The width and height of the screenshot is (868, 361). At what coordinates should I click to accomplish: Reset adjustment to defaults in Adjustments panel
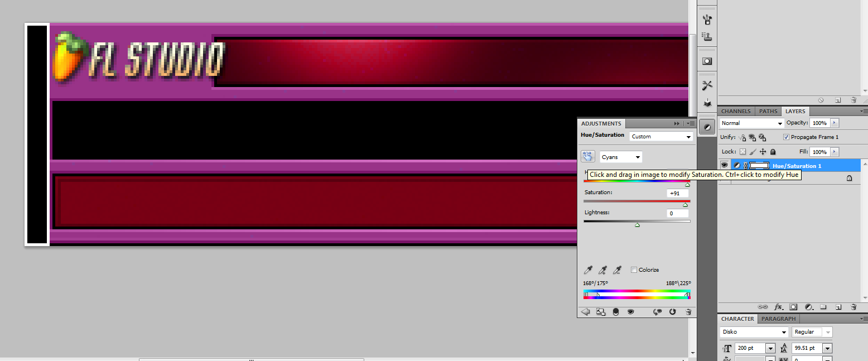coord(673,312)
